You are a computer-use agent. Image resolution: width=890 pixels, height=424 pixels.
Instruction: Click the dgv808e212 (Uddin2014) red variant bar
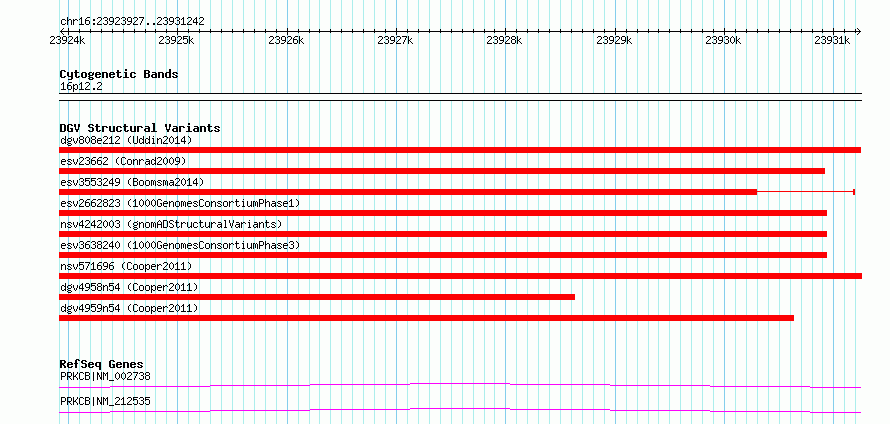[460, 150]
